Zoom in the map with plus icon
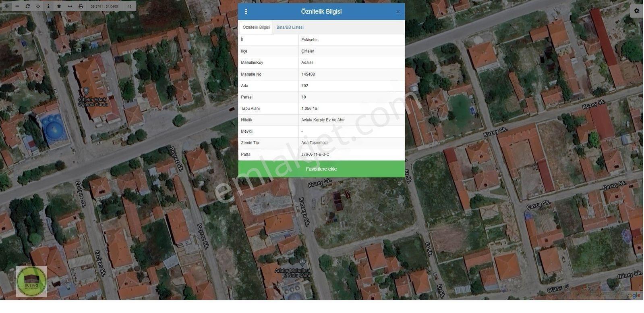Image resolution: width=644 pixels, height=313 pixels. click(7, 6)
